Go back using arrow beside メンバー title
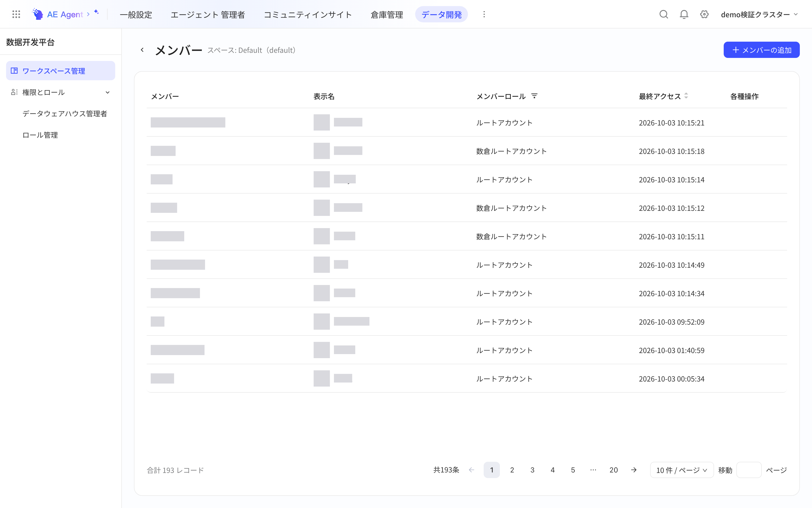 coord(142,50)
